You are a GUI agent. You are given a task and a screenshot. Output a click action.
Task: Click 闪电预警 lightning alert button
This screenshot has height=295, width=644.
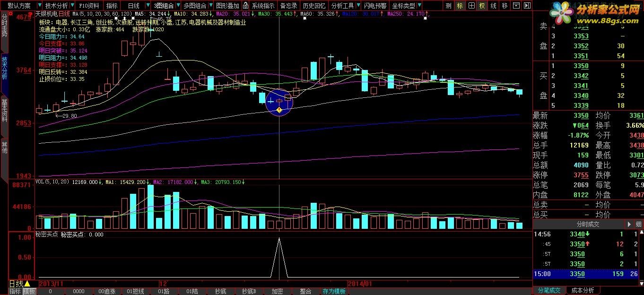(x=375, y=6)
